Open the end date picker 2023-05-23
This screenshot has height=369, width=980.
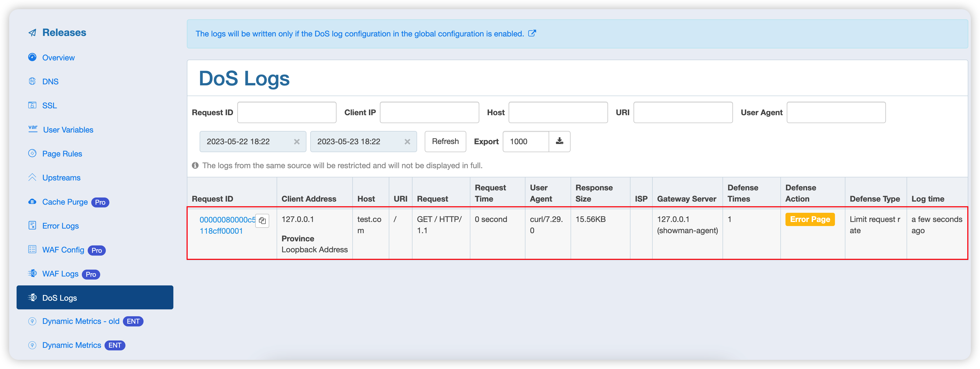coord(363,141)
